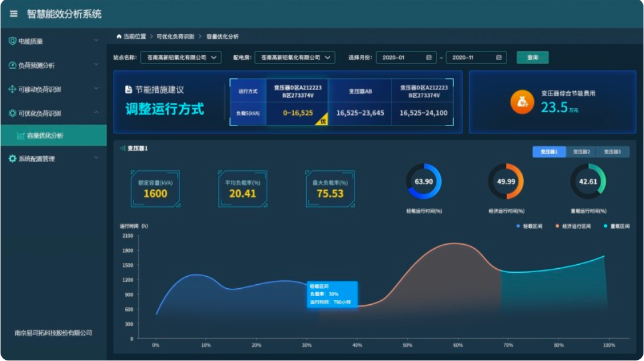Click the 调整运行方式 heading
Image resolution: width=644 pixels, height=361 pixels.
164,109
